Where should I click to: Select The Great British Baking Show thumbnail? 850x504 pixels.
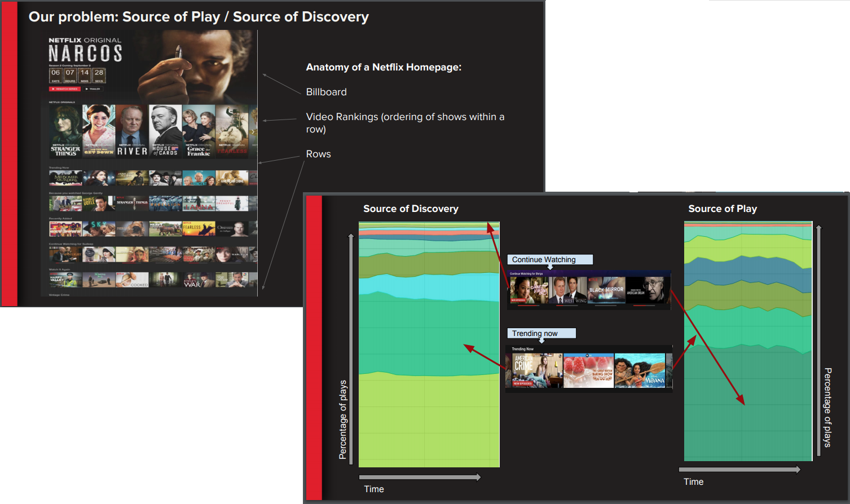point(588,370)
